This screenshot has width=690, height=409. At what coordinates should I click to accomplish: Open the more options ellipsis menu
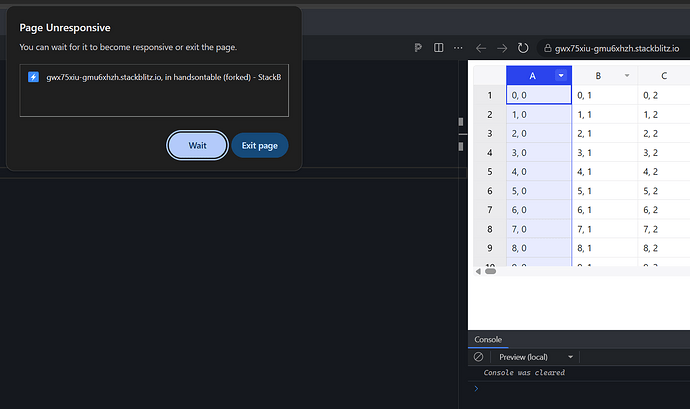458,48
